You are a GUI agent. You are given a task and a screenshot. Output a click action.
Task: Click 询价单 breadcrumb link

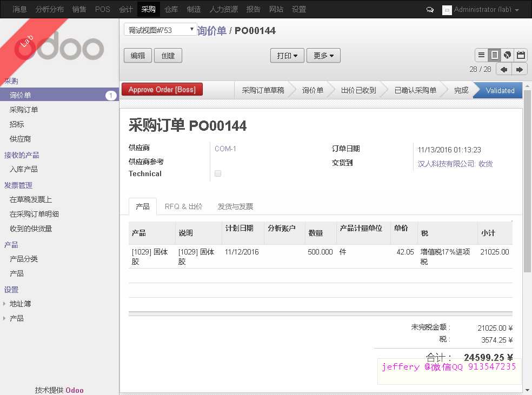(211, 30)
